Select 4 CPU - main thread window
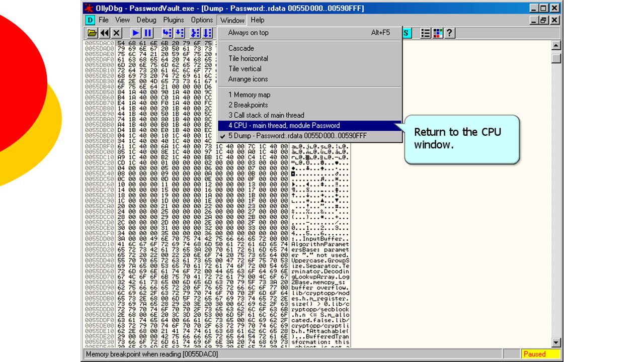644x362 pixels. tap(310, 126)
